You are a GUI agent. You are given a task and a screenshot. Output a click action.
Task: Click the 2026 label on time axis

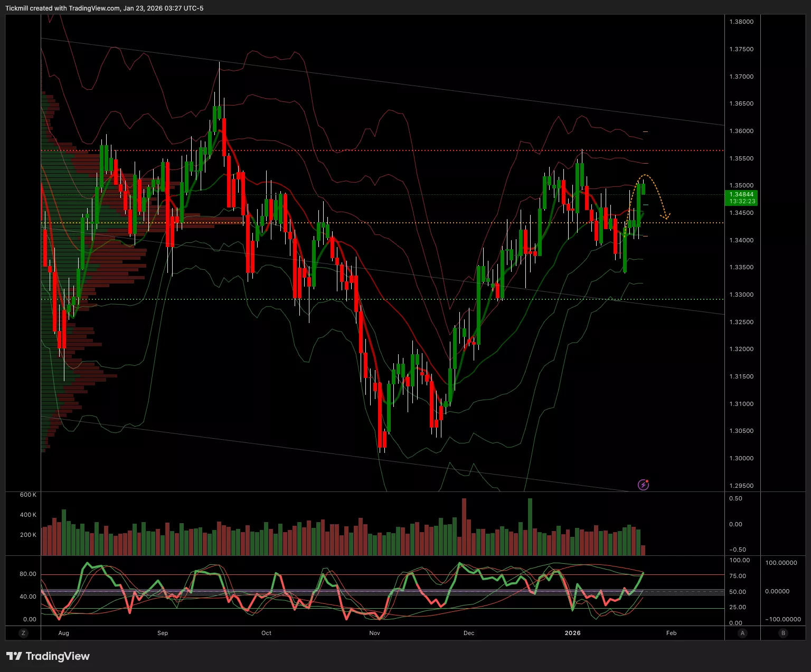pyautogui.click(x=572, y=633)
